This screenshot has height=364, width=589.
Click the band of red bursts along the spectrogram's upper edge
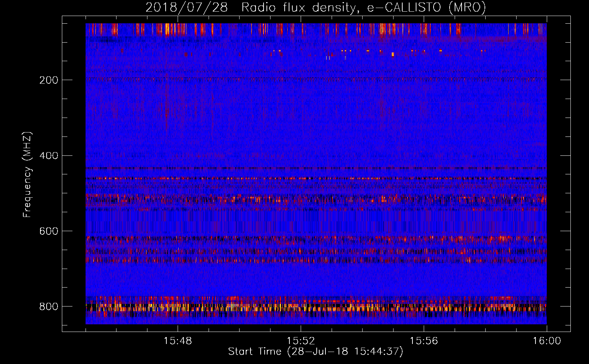click(x=316, y=29)
